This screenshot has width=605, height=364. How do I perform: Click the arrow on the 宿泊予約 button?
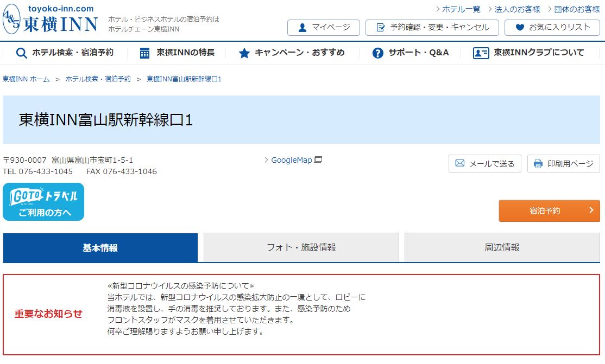click(x=591, y=210)
